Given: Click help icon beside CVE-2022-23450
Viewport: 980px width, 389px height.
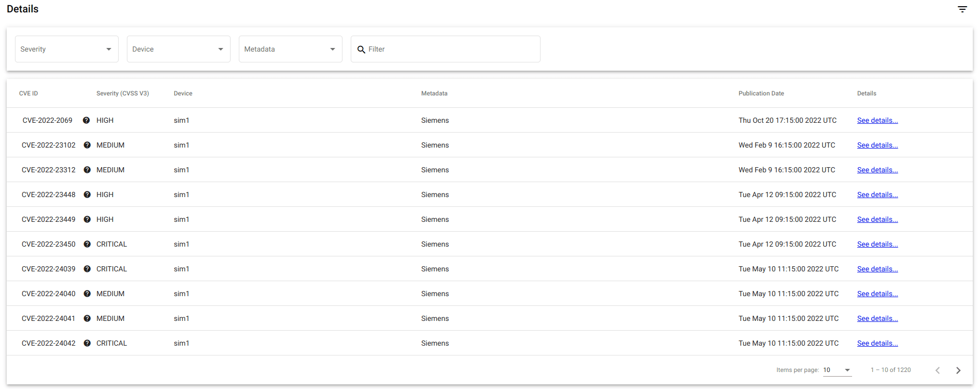Looking at the screenshot, I should [x=87, y=244].
